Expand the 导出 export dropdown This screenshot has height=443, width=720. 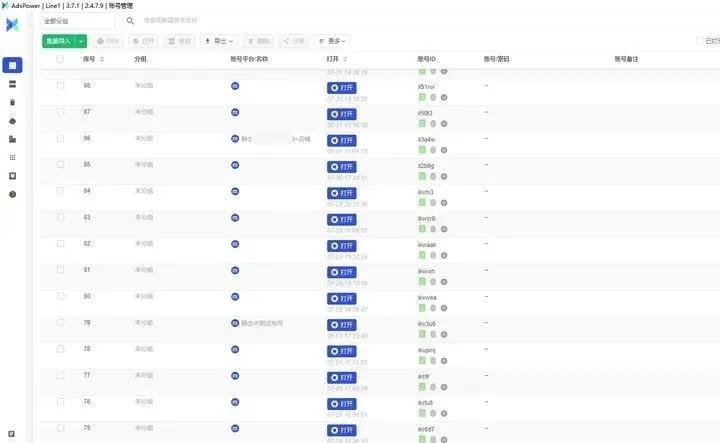coord(219,41)
